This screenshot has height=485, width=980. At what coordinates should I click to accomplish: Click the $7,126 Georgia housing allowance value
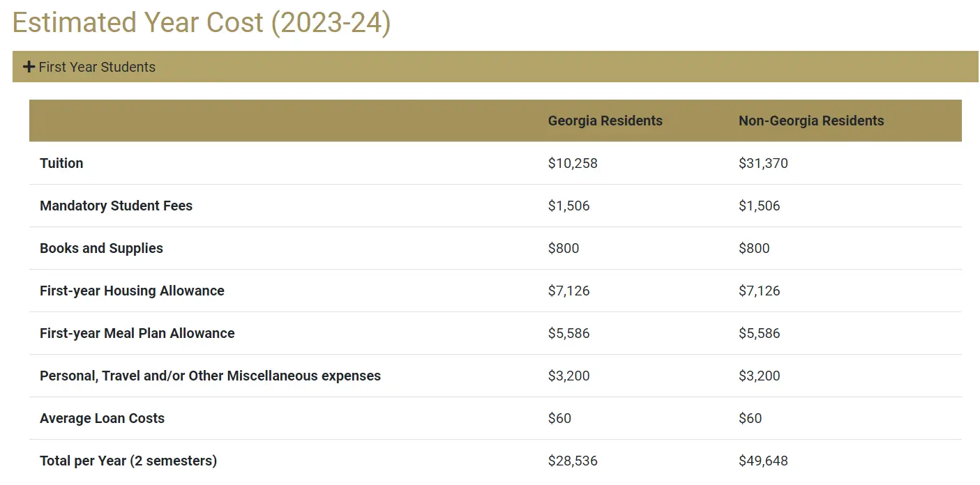point(568,291)
